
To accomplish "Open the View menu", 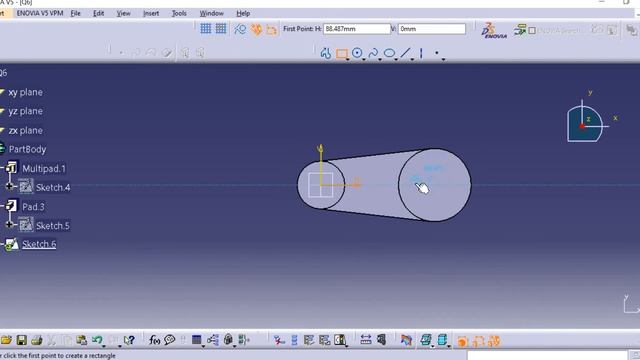I will [x=123, y=13].
